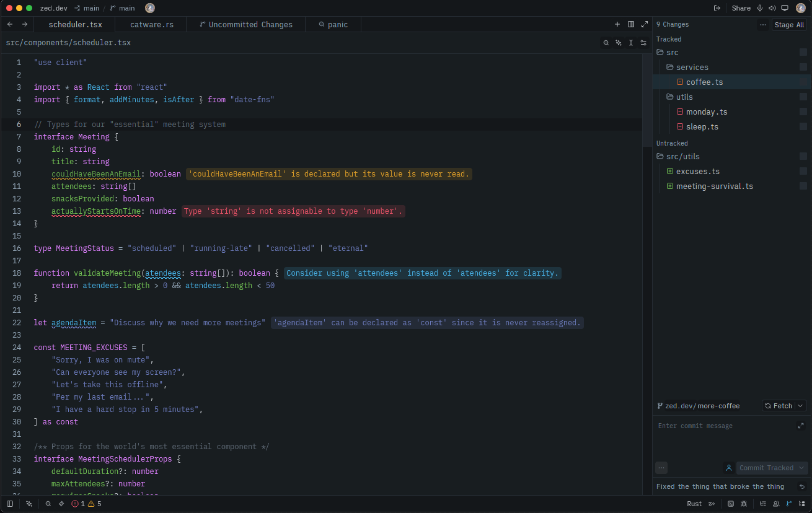Collapse the utils folder under Tracked

coord(679,97)
